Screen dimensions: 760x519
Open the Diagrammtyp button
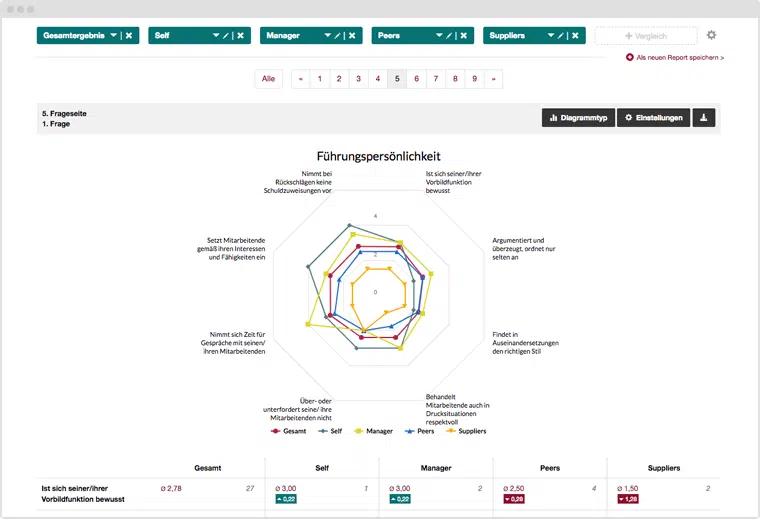[x=578, y=118]
